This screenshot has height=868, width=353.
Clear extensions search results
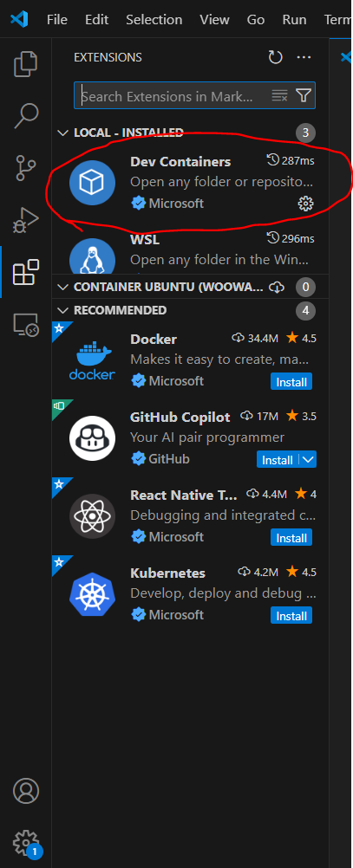280,96
